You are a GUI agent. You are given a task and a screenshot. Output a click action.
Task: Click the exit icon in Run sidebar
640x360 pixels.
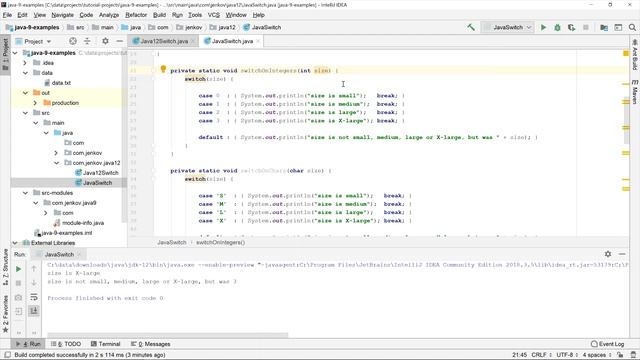coord(18,311)
